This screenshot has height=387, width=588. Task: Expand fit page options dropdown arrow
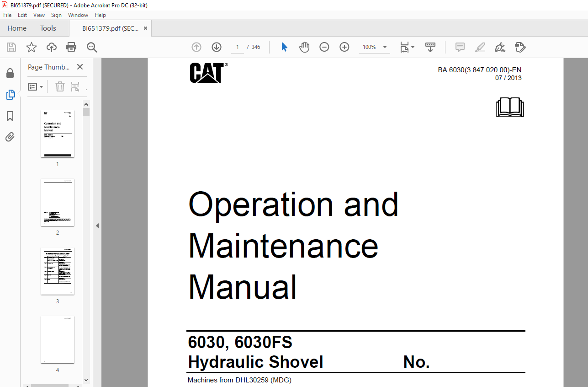413,47
